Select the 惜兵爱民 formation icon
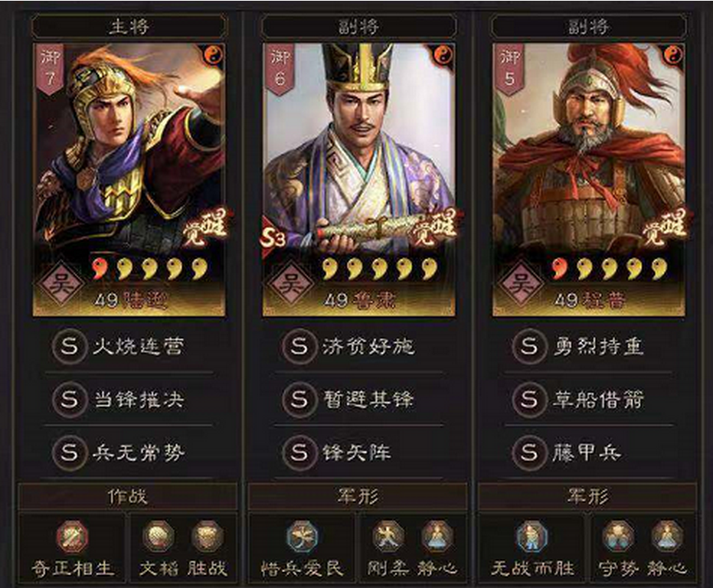 point(303,537)
